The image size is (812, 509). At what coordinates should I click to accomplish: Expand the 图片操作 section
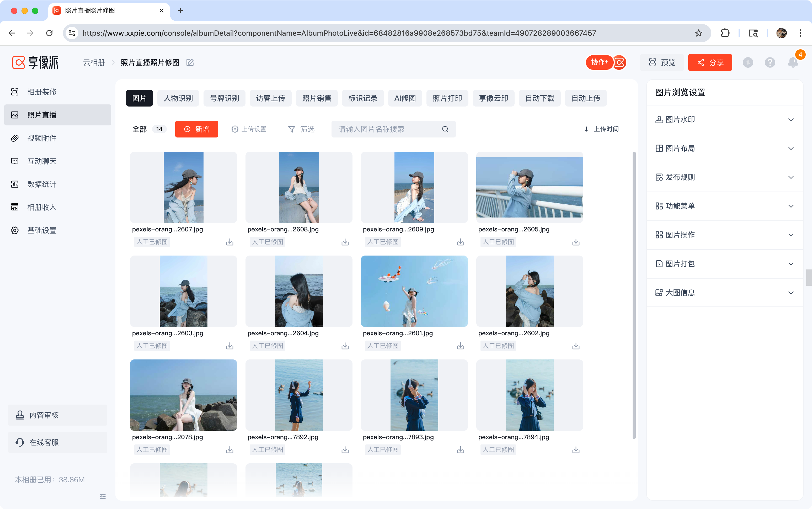pos(724,235)
